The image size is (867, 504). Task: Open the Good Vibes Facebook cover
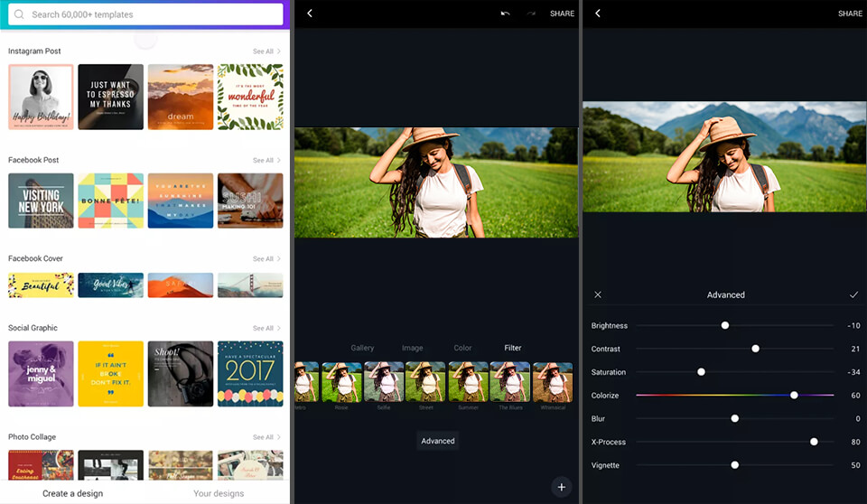tap(110, 285)
